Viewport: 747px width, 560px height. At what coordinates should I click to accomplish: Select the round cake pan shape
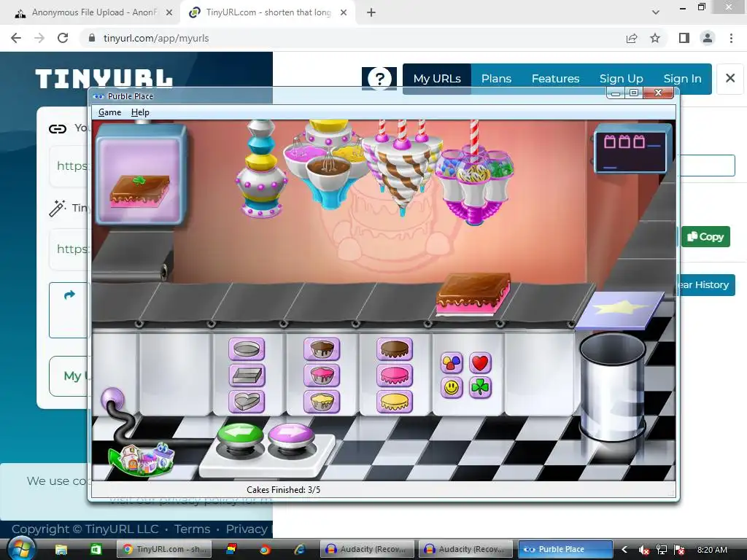pos(247,349)
